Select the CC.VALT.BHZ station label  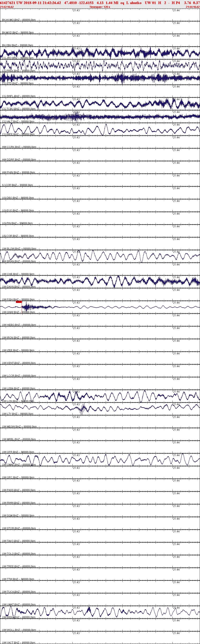(18, 122)
